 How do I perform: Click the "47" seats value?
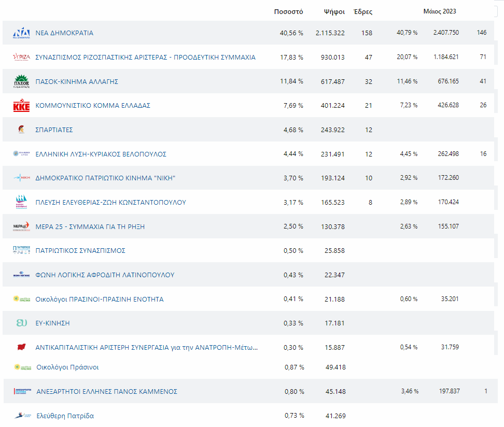(369, 58)
